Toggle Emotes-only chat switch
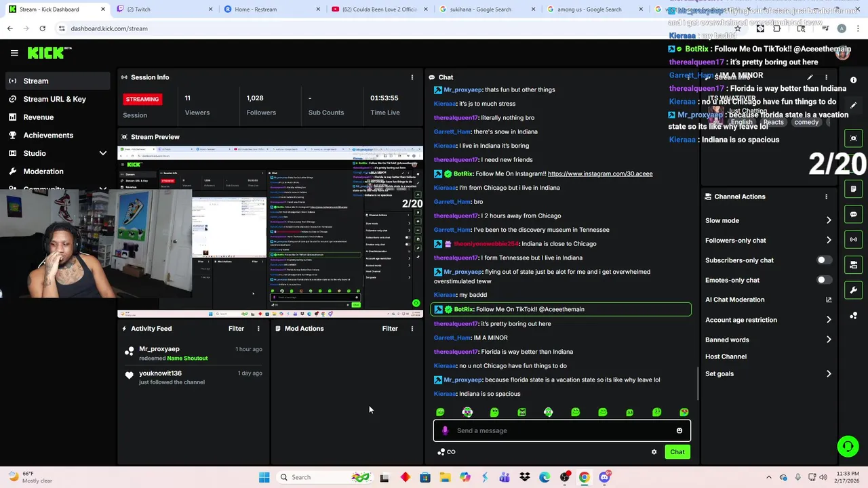 tap(823, 280)
